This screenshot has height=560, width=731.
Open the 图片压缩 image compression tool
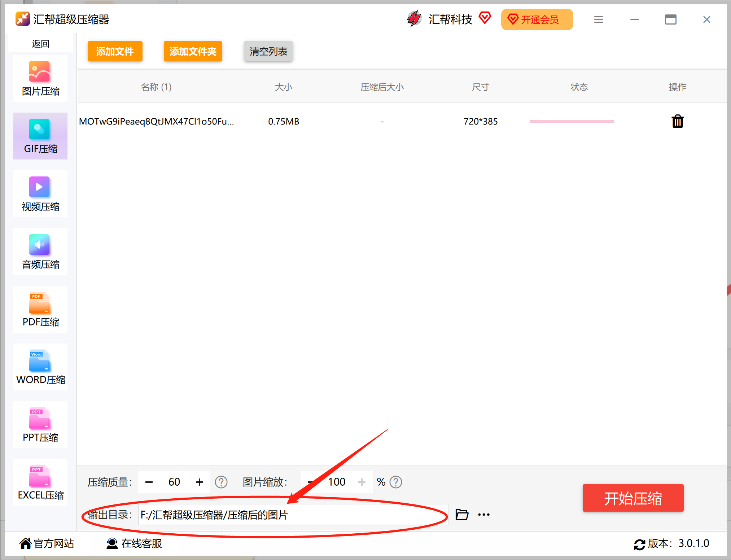(x=40, y=79)
